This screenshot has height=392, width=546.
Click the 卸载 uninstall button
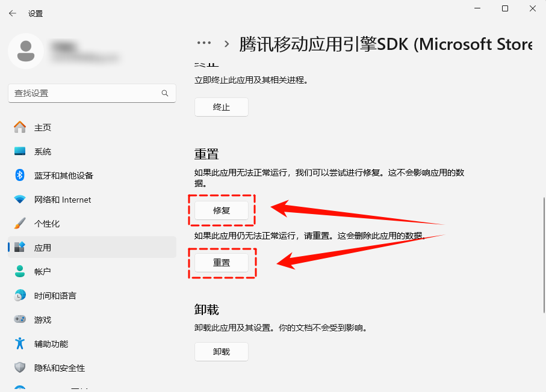222,352
